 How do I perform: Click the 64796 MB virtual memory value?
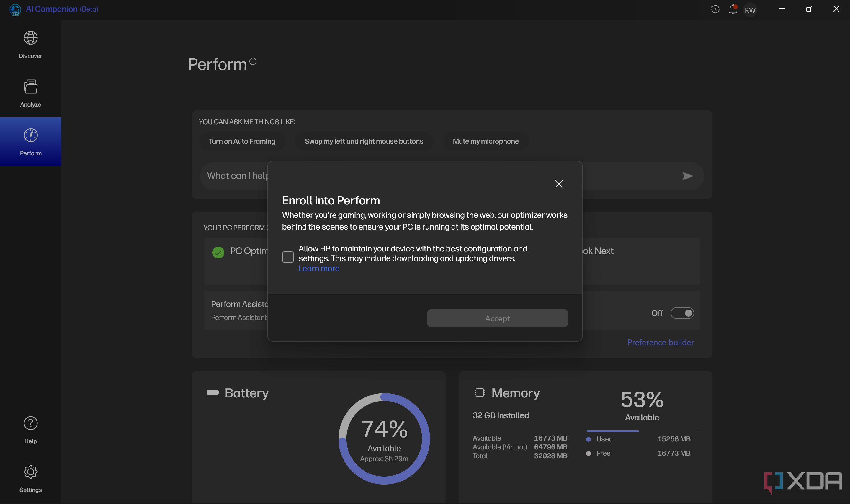[550, 447]
